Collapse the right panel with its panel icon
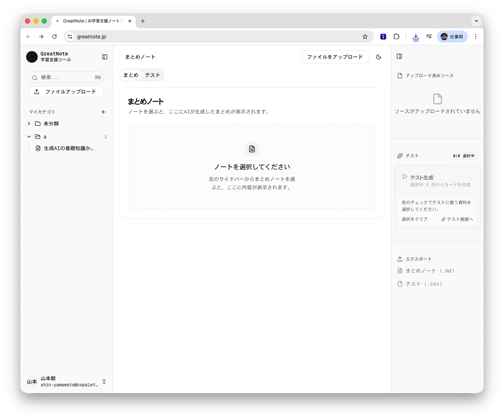The image size is (504, 420). point(400,56)
